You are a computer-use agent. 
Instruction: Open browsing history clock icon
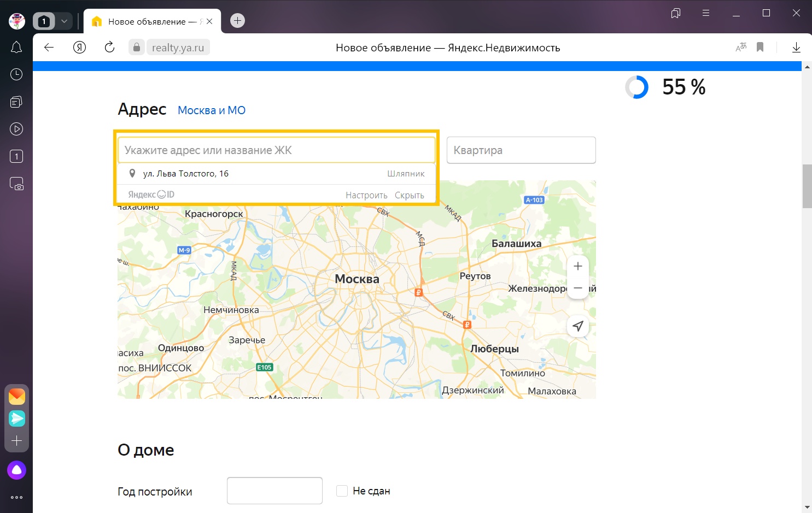[16, 74]
